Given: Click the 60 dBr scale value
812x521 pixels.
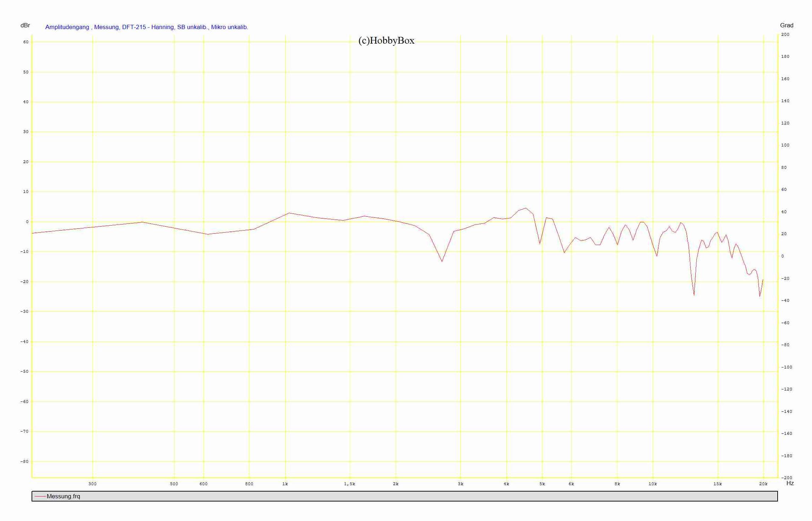Looking at the screenshot, I should (x=26, y=42).
